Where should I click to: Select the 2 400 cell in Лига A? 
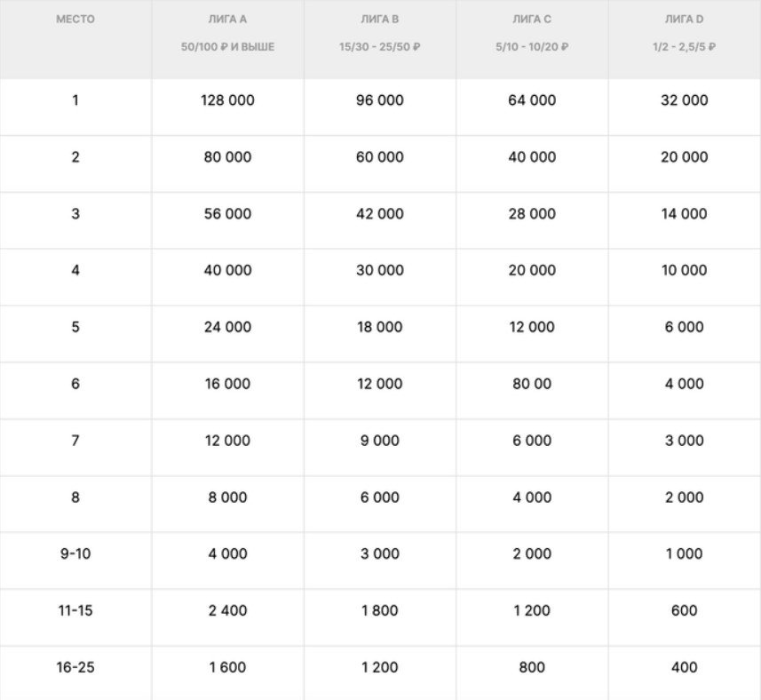pos(227,610)
